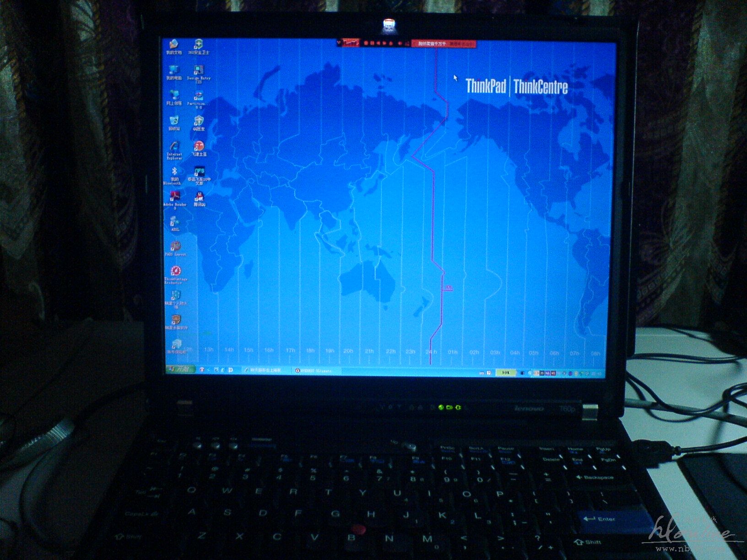Open the Rising antivirus (瑞星杀毒软件) shortcut
Viewport: 747px width, 560px height.
point(176,323)
